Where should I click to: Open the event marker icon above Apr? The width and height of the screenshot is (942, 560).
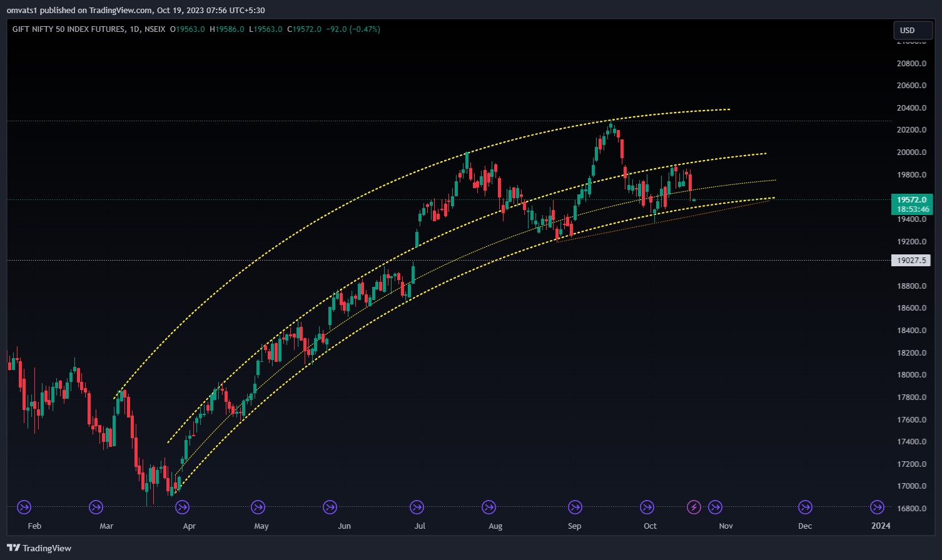[x=182, y=507]
